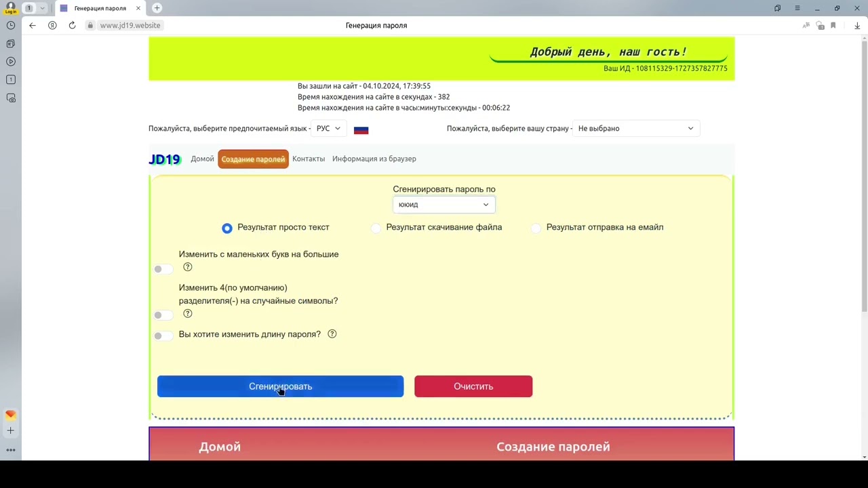868x488 pixels.
Task: Expand the ююид generation method dropdown
Action: pyautogui.click(x=444, y=205)
